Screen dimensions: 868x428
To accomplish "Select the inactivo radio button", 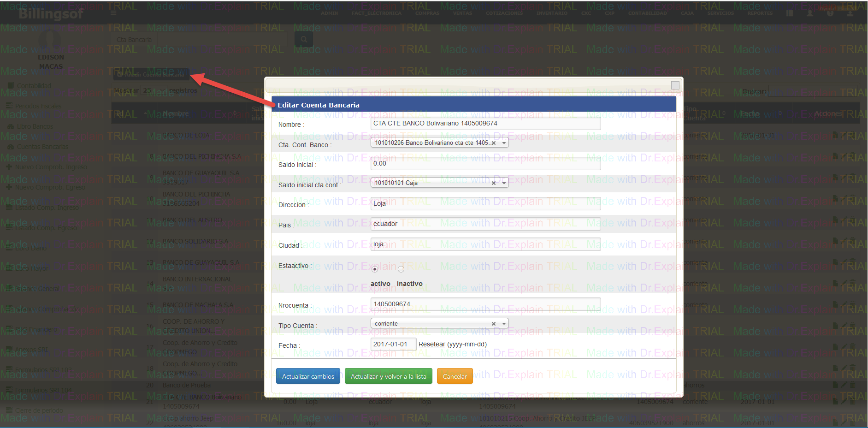I will pyautogui.click(x=401, y=269).
